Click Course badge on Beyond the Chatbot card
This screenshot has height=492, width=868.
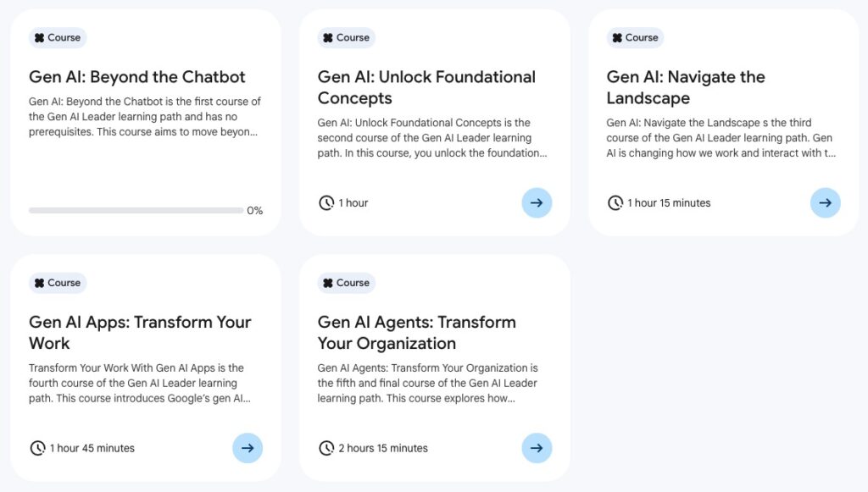coord(58,37)
